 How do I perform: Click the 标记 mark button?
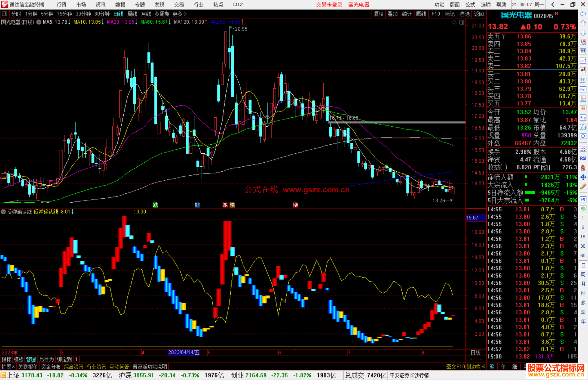pos(450,14)
